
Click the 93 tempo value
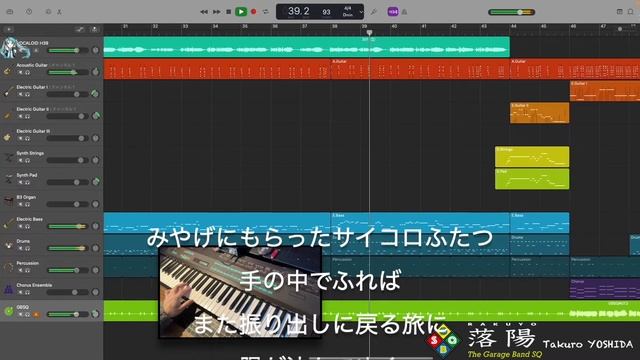(326, 12)
